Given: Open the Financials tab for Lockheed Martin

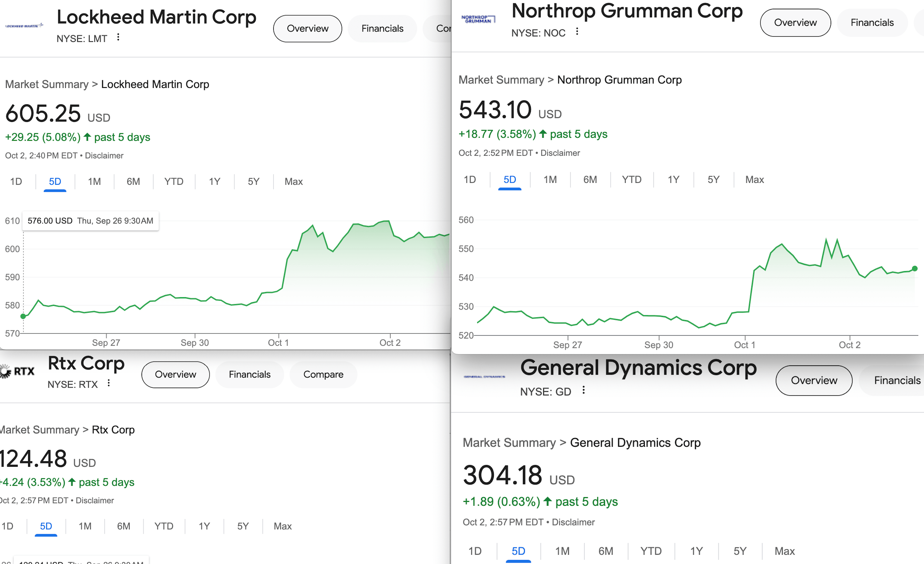Looking at the screenshot, I should [x=382, y=28].
